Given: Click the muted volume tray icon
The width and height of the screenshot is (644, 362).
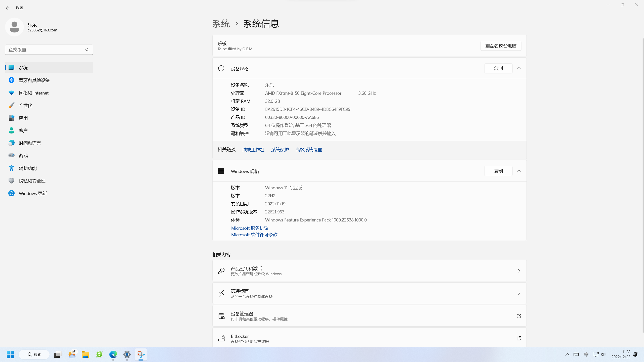Looking at the screenshot, I should (x=604, y=354).
